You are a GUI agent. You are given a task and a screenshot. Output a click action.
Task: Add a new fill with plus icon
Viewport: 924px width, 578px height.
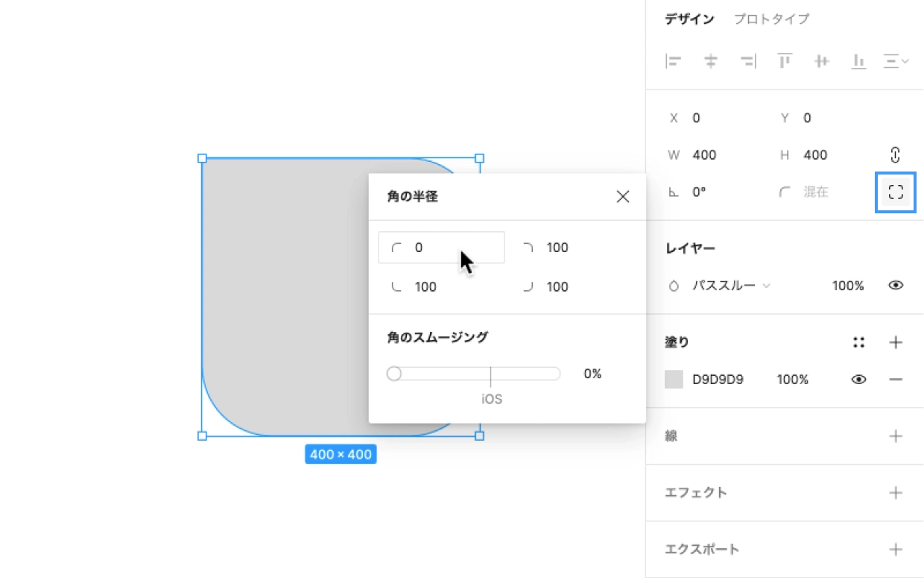896,342
